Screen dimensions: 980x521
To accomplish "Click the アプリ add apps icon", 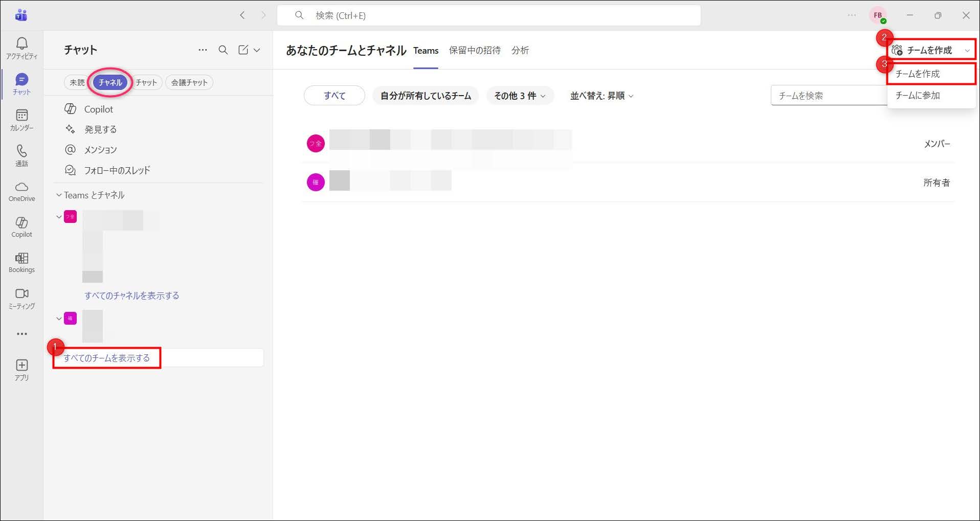I will (21, 366).
